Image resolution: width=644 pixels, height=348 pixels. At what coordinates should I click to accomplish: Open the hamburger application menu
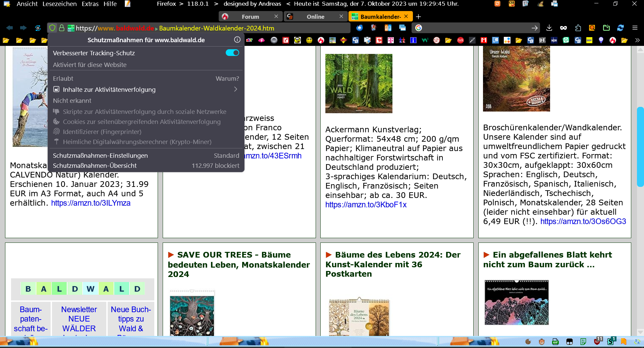[635, 28]
